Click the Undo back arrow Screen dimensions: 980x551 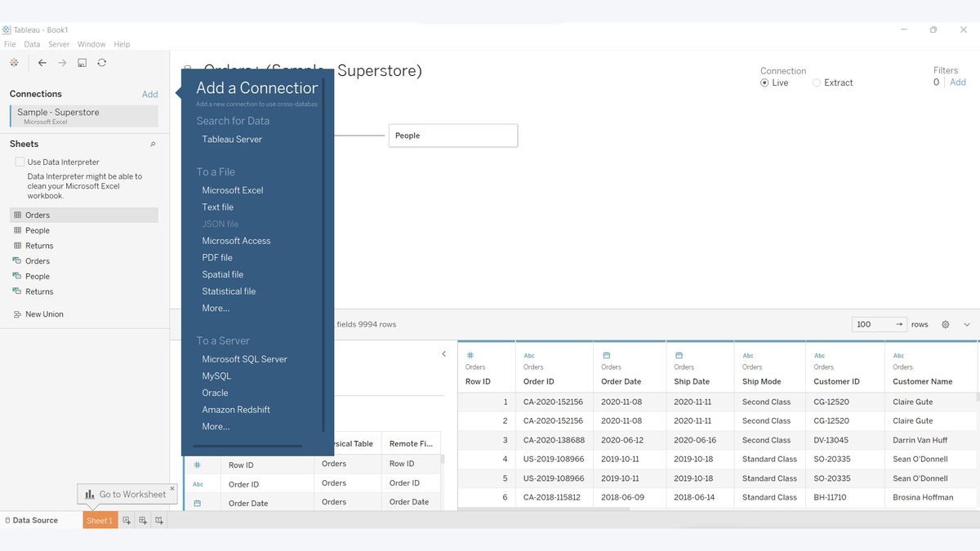coord(42,62)
